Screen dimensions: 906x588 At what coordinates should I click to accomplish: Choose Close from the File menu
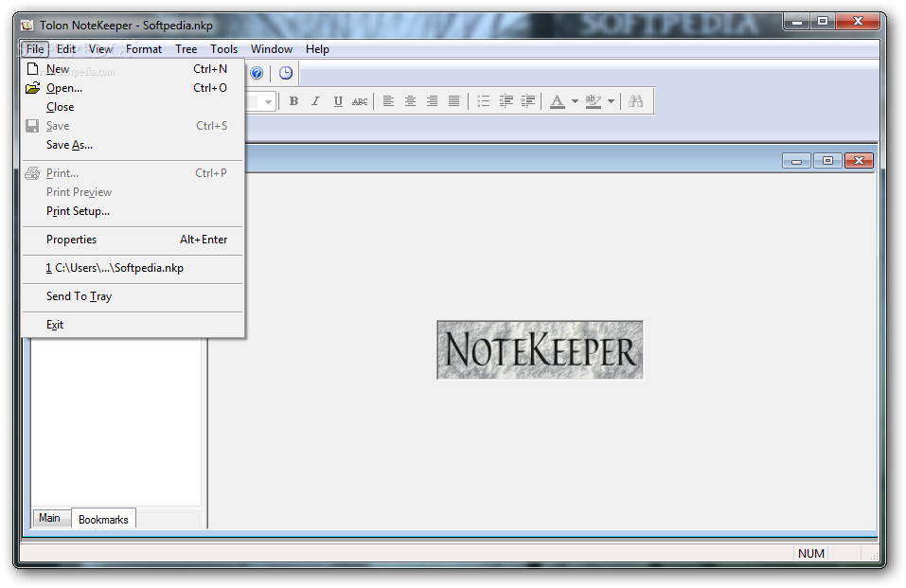click(133, 107)
